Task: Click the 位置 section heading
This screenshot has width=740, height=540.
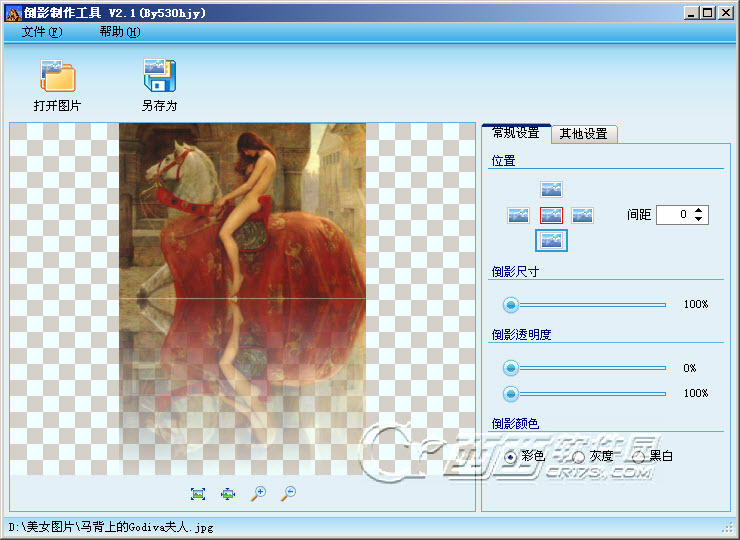Action: click(503, 161)
